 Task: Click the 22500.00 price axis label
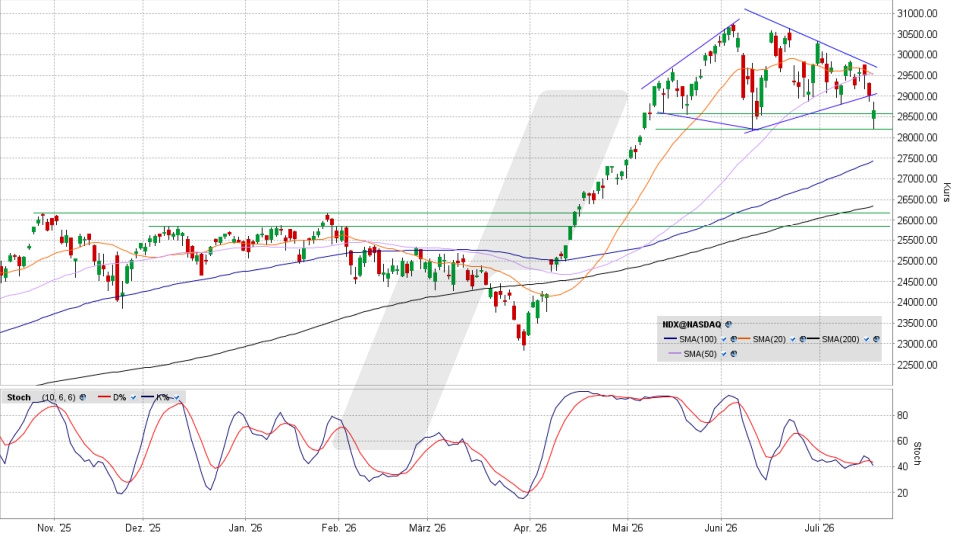pos(917,365)
